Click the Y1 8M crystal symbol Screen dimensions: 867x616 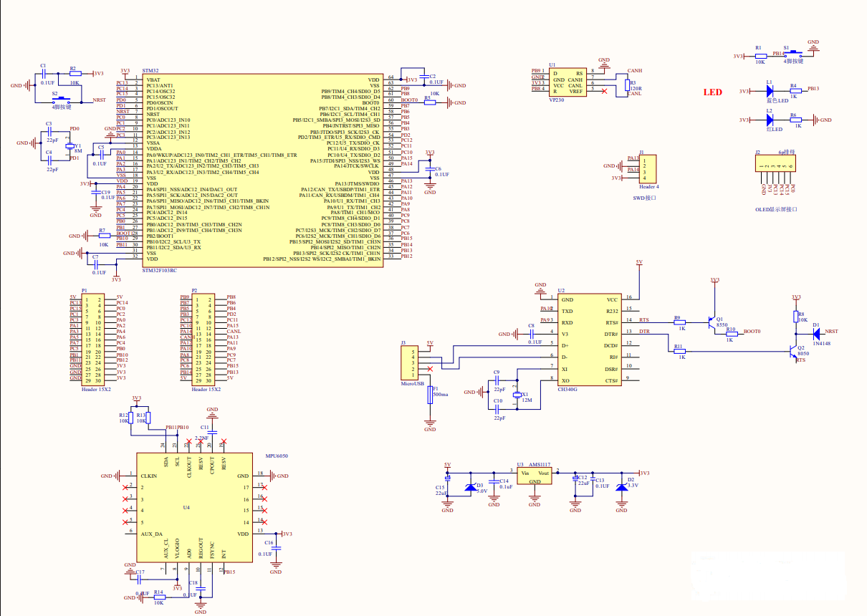69,147
